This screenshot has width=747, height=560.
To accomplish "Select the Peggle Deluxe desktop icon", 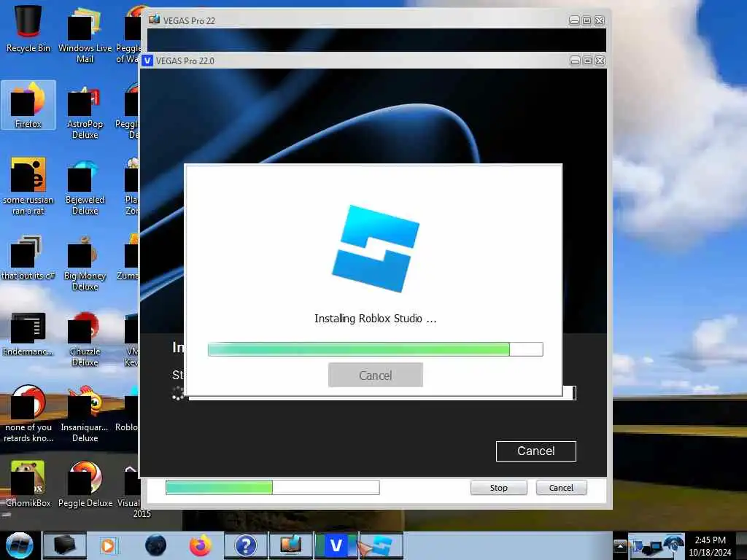I will pos(85,484).
